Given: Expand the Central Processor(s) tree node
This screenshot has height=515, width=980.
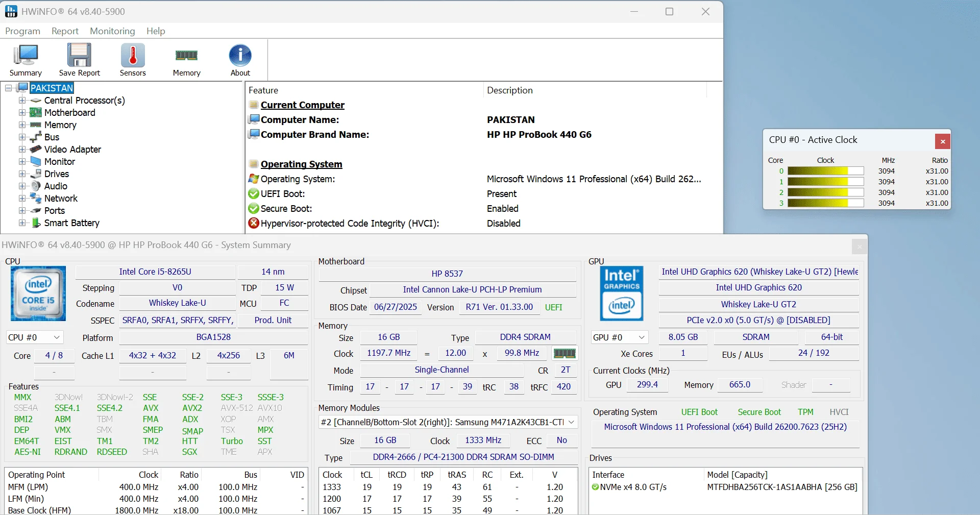Looking at the screenshot, I should click(22, 101).
